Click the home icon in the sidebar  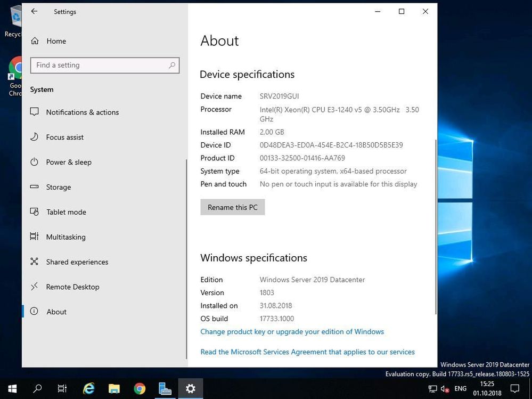click(x=35, y=41)
